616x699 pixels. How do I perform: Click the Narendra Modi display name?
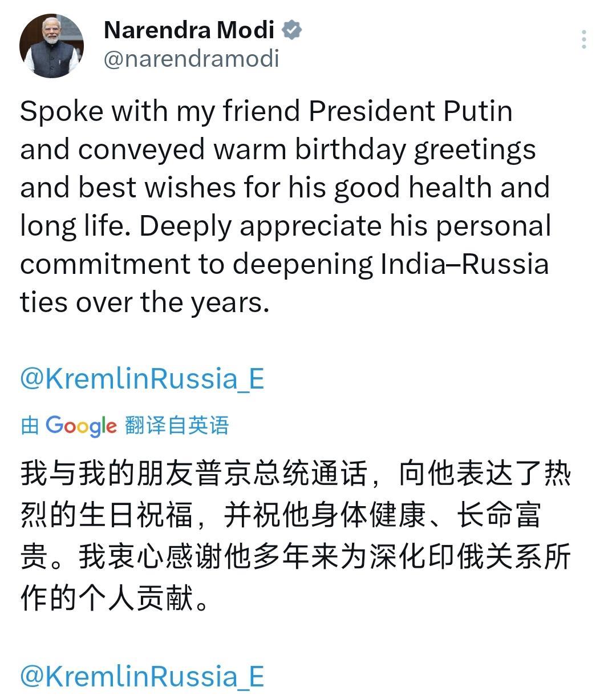(189, 30)
